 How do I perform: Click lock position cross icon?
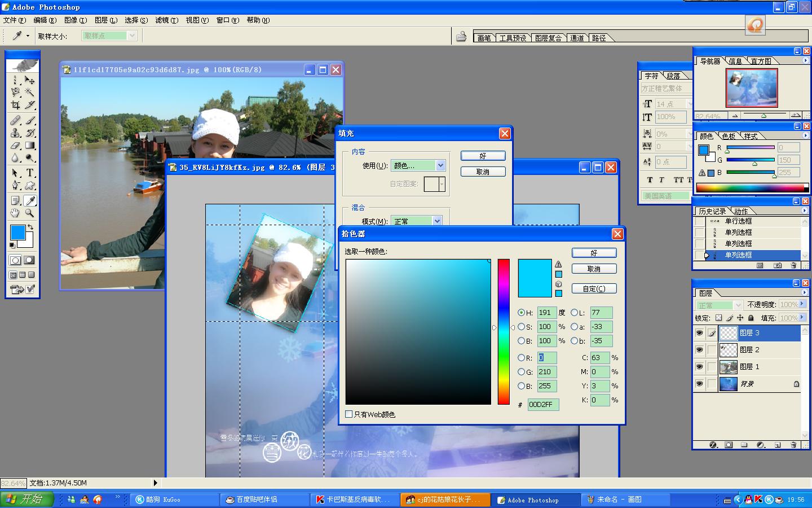pyautogui.click(x=740, y=318)
